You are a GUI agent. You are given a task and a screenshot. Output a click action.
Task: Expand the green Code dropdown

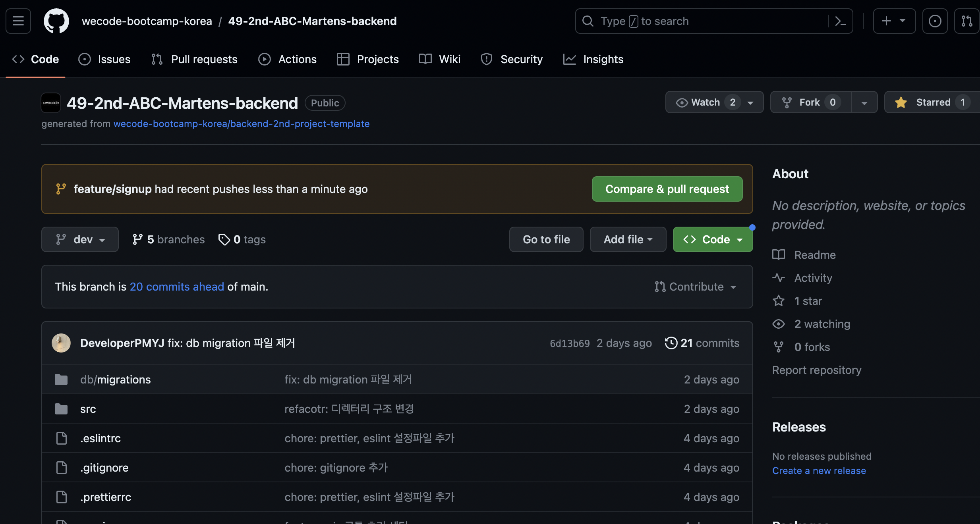point(713,239)
